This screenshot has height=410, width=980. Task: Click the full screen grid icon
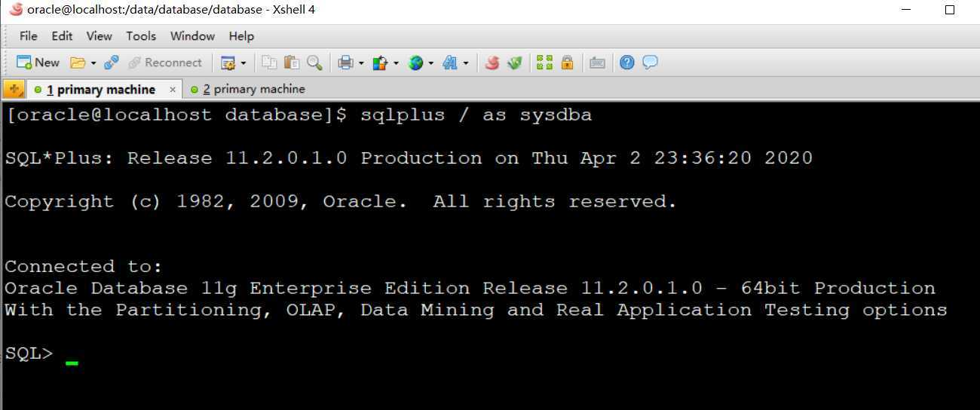click(x=544, y=63)
